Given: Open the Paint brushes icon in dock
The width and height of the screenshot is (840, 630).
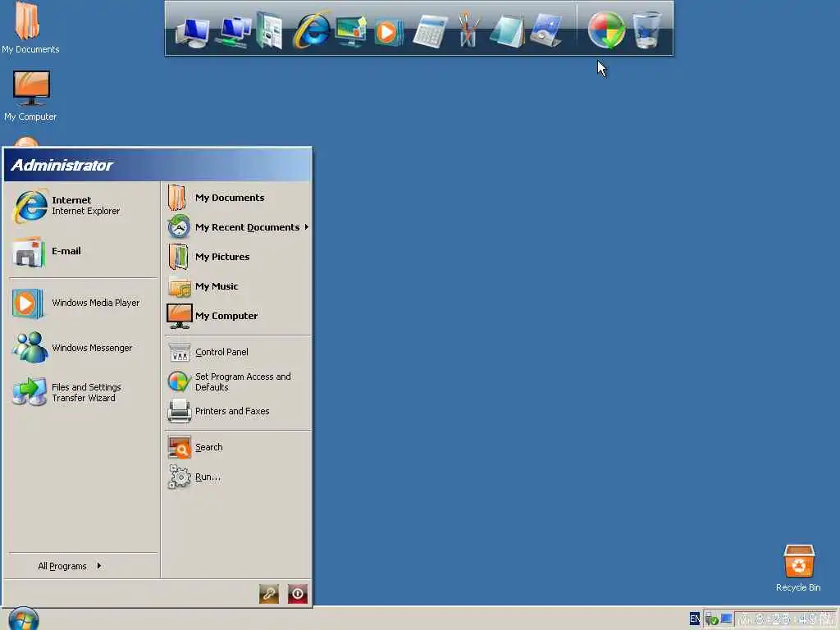Looking at the screenshot, I should tap(468, 30).
